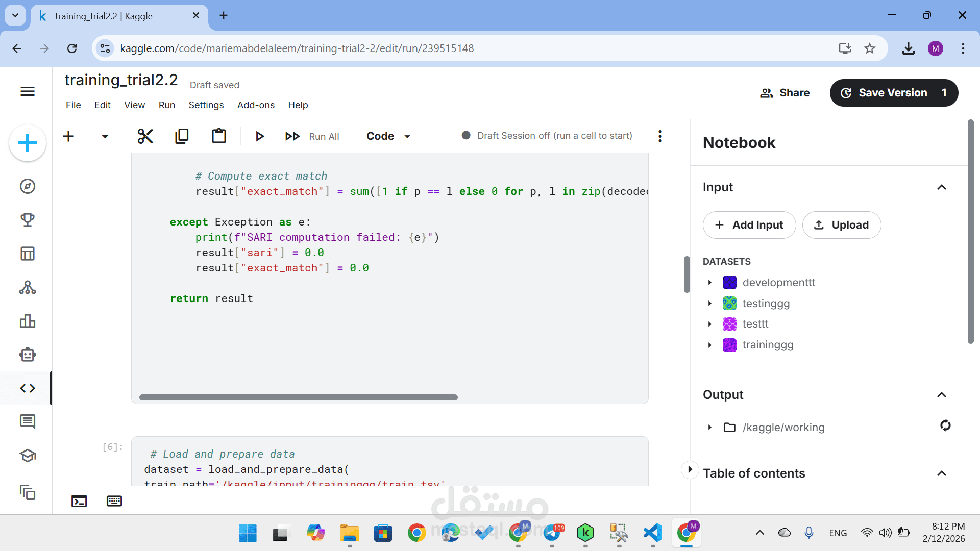This screenshot has height=551, width=980.
Task: Click the copy cell icon
Action: pos(182,136)
